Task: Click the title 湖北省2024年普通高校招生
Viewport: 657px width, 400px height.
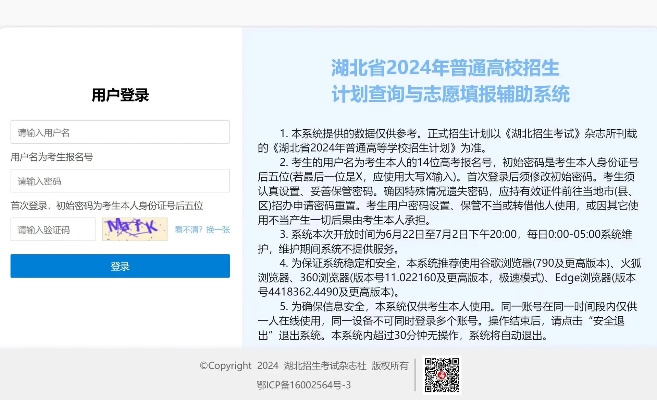Action: pyautogui.click(x=445, y=68)
